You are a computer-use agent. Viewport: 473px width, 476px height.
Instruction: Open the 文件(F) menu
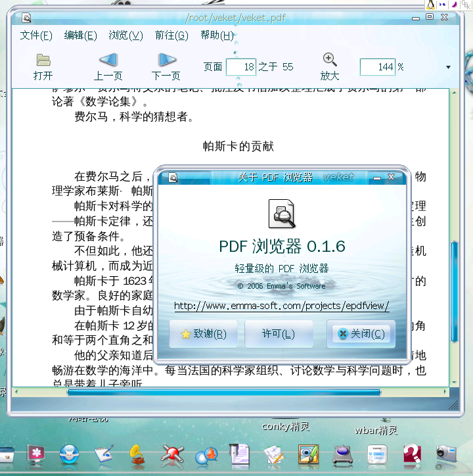point(36,36)
